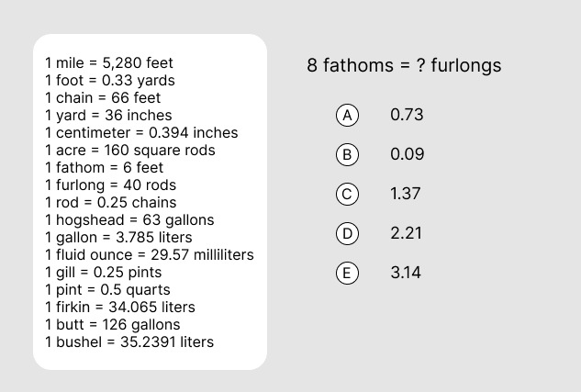581x392 pixels.
Task: Click the '1 acre = 160 square rods' line
Action: click(130, 150)
